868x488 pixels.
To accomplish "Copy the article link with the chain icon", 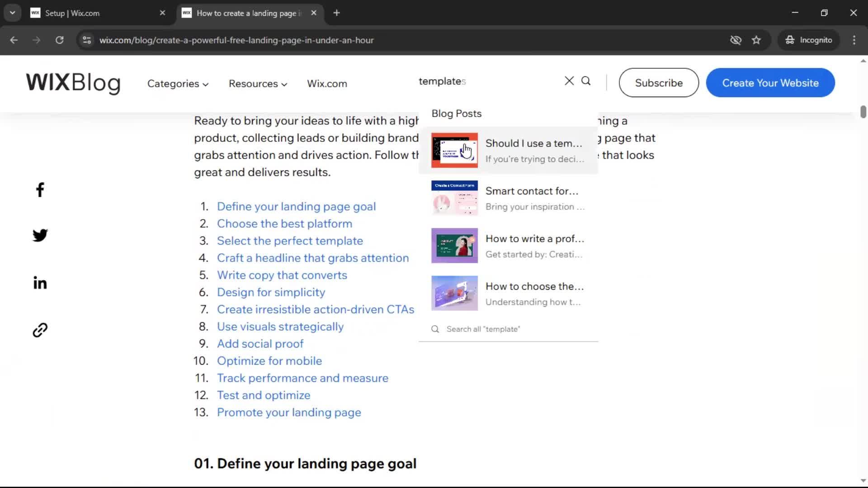I will coord(40,330).
